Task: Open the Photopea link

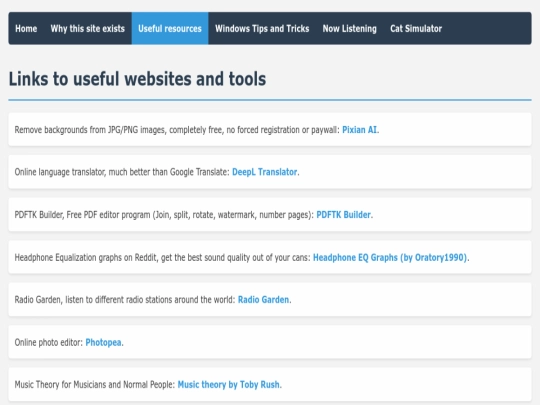Action: (x=103, y=342)
